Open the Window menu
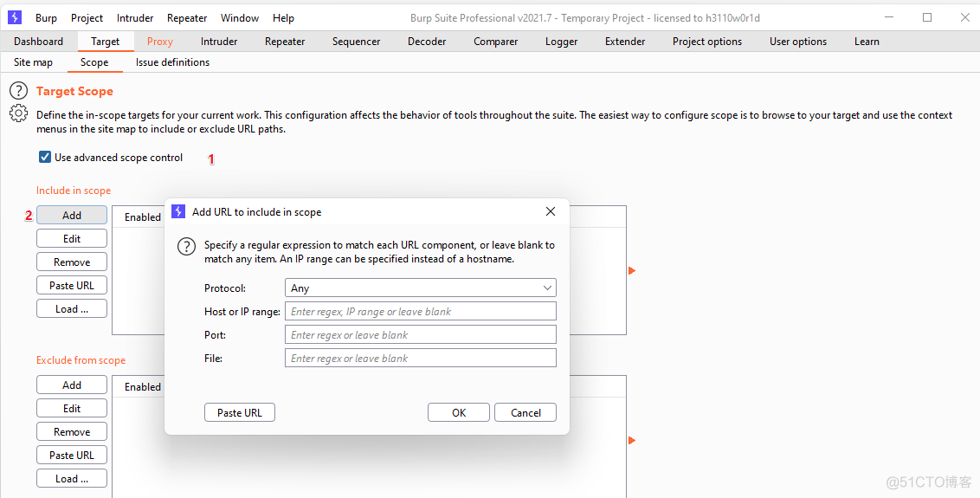 [240, 18]
